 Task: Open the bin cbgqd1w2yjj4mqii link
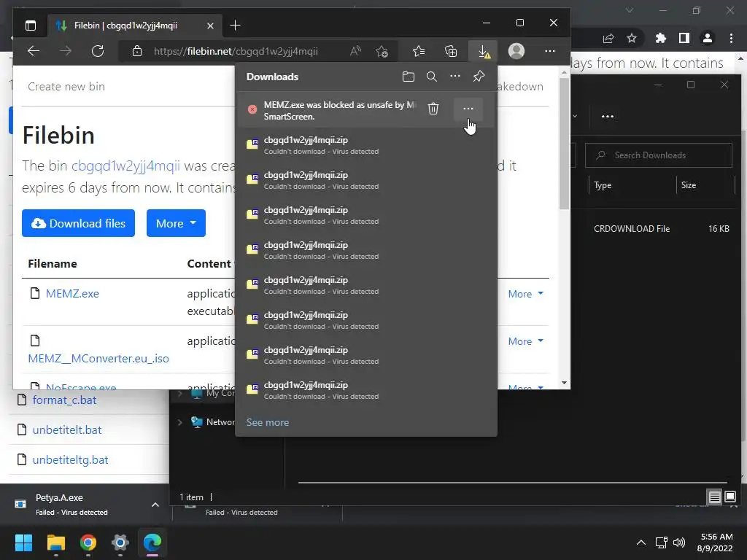pyautogui.click(x=125, y=166)
